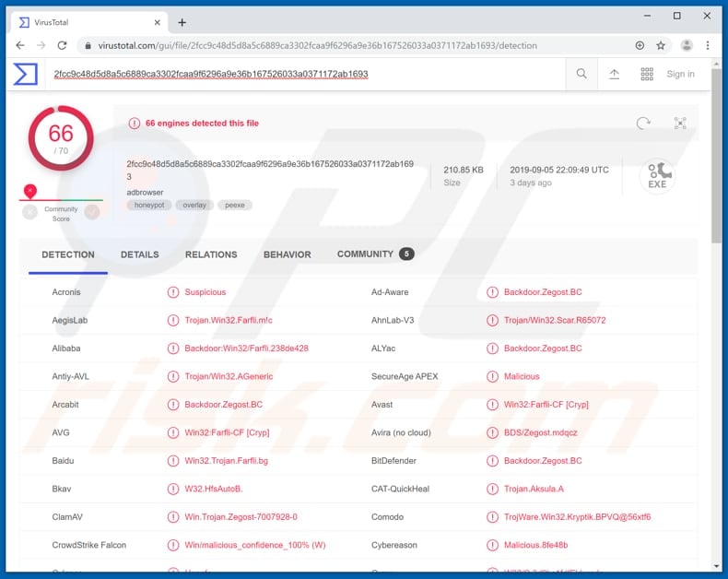
Task: Click the upload file icon
Action: pyautogui.click(x=615, y=74)
